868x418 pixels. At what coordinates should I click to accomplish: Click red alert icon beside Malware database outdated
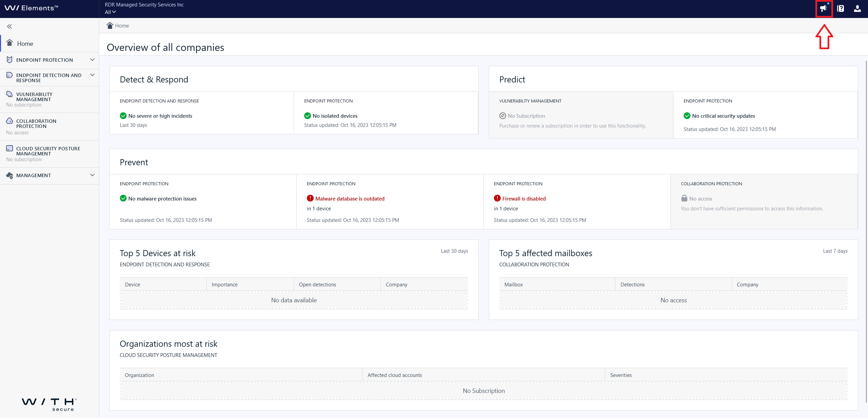(310, 198)
